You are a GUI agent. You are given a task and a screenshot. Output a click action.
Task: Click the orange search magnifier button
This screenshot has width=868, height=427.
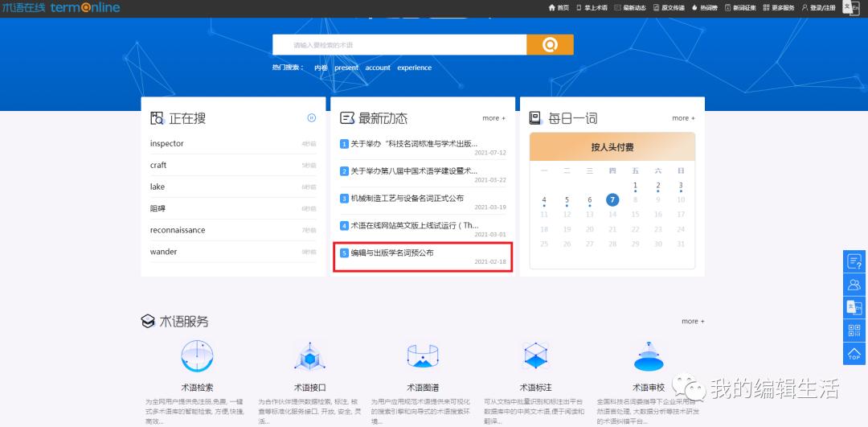pos(550,45)
